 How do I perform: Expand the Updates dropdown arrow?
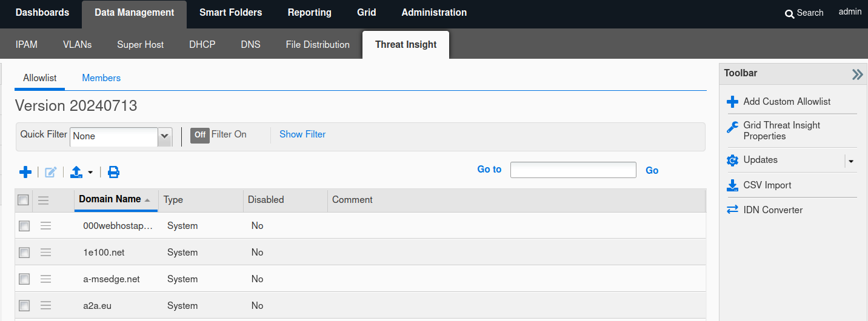[x=850, y=161]
